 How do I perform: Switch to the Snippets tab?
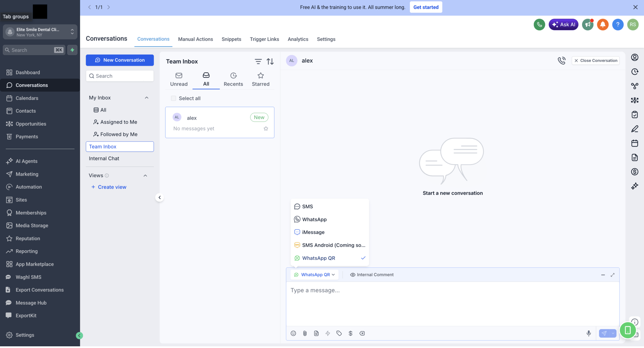pyautogui.click(x=231, y=39)
